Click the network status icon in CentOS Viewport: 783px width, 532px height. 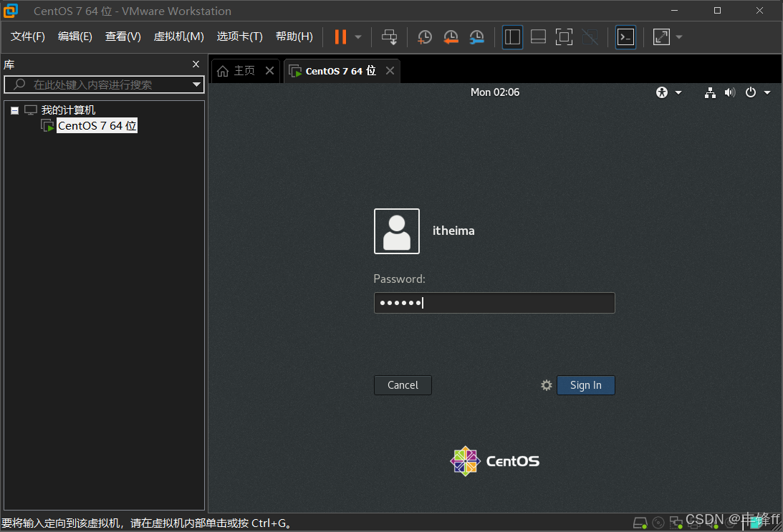(x=710, y=92)
